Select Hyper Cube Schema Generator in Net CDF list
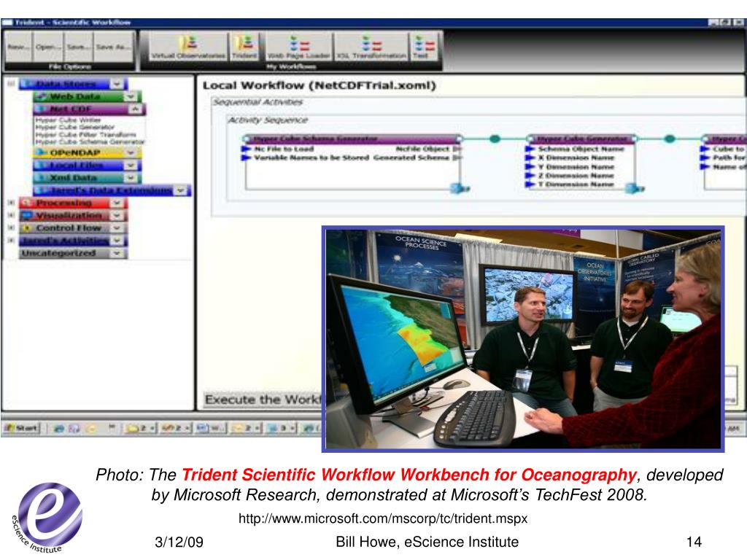This screenshot has width=747, height=560. point(90,141)
